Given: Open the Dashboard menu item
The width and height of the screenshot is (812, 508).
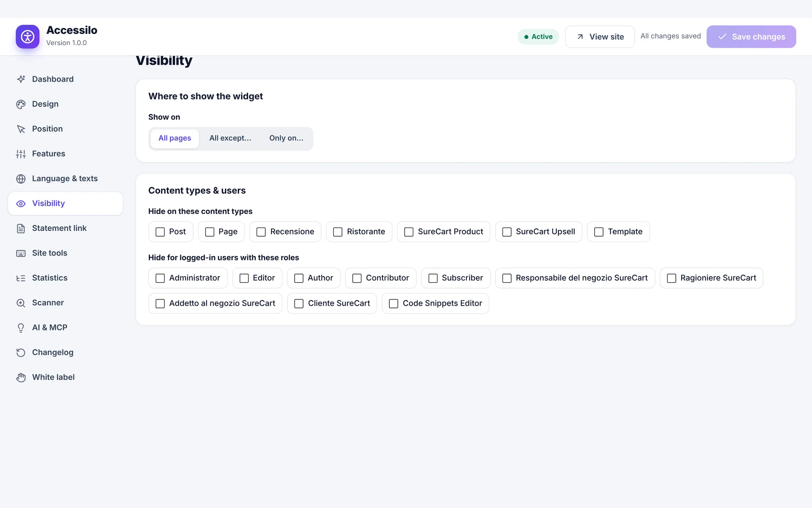Looking at the screenshot, I should tap(65, 79).
